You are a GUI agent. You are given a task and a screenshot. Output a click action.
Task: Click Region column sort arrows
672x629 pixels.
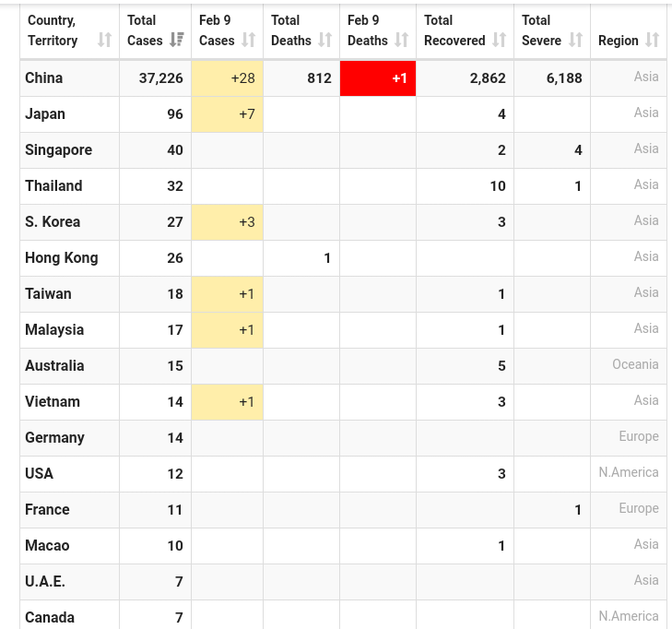point(653,41)
